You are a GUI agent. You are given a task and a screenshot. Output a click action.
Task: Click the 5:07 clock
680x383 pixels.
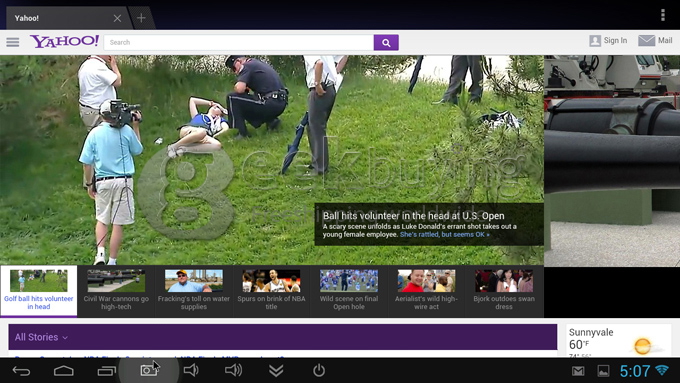click(x=634, y=371)
